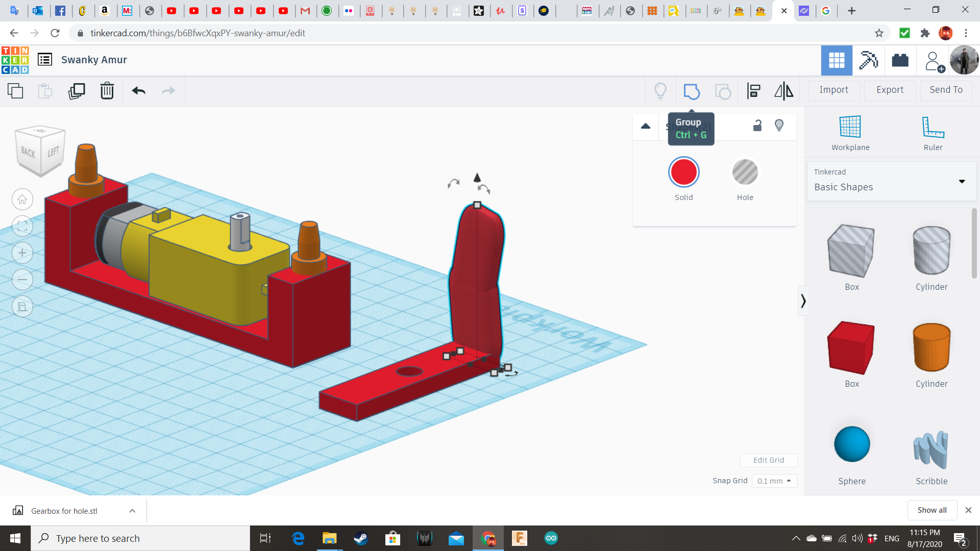Bookmark page with star icon
Screen dimensions: 980x551
[879, 33]
